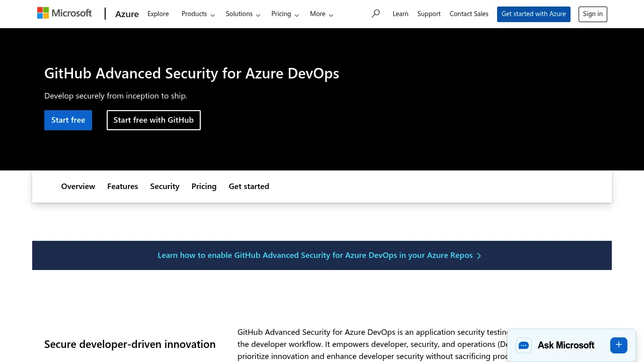Open the Pricing dropdown in top navigation

(285, 14)
